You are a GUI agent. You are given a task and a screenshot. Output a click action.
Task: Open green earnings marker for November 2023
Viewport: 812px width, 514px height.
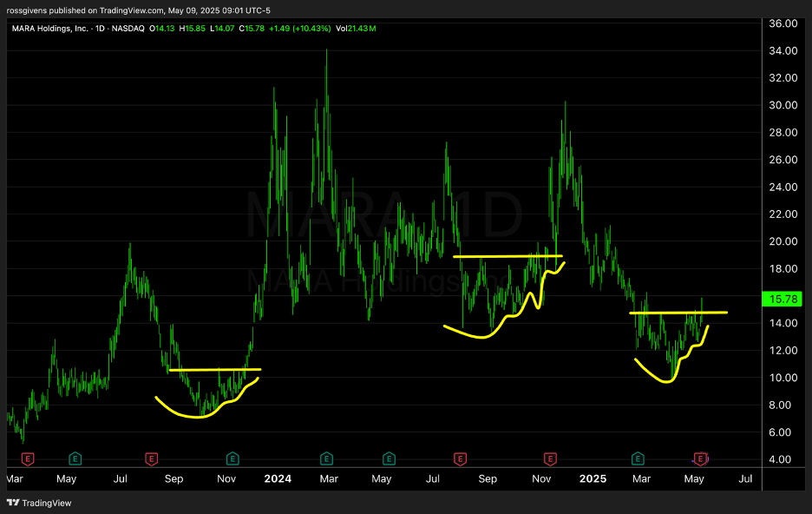pyautogui.click(x=232, y=458)
